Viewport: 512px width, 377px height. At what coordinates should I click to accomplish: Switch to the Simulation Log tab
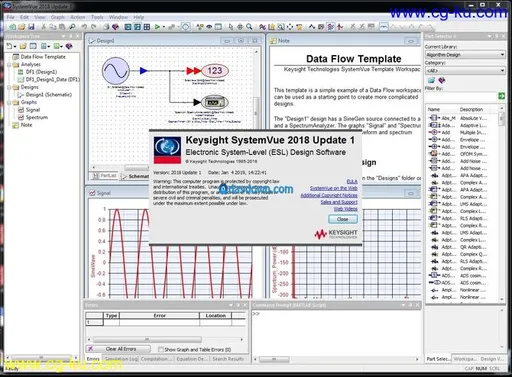pos(121,359)
